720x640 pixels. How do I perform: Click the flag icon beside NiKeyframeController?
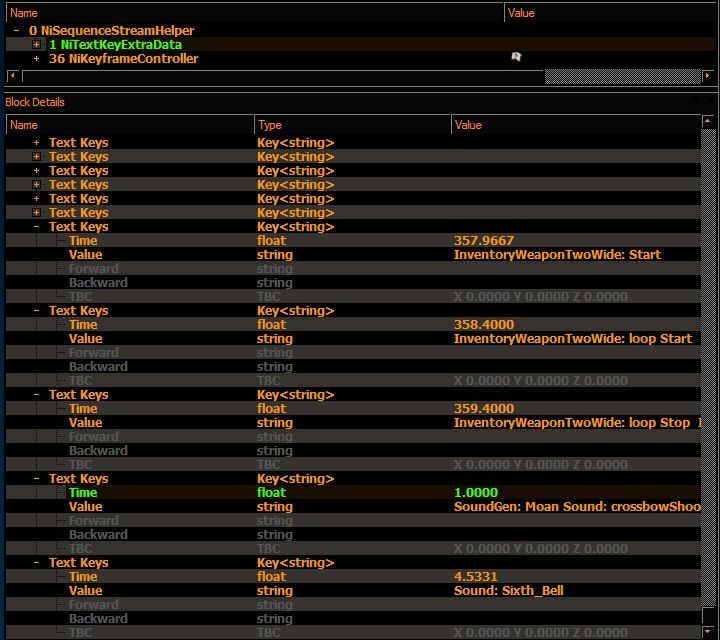pyautogui.click(x=516, y=56)
